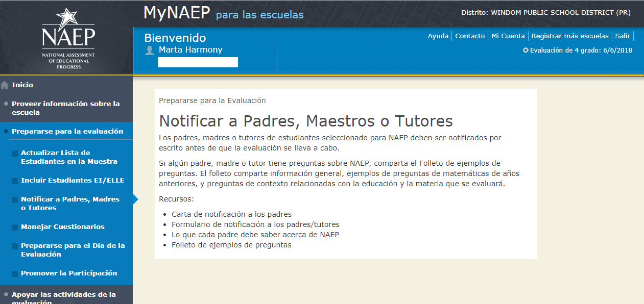Expand Proveer información sobre la escuela section
644x304 pixels.
click(65, 108)
